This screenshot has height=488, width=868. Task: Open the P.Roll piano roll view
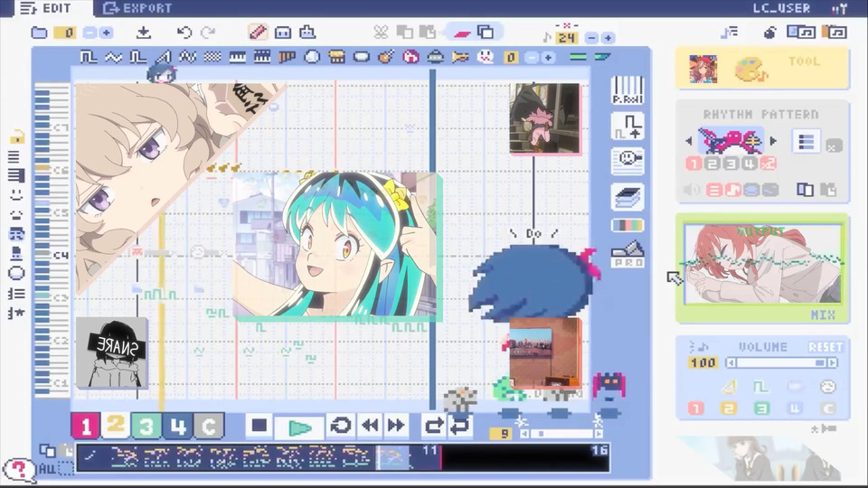pyautogui.click(x=627, y=90)
